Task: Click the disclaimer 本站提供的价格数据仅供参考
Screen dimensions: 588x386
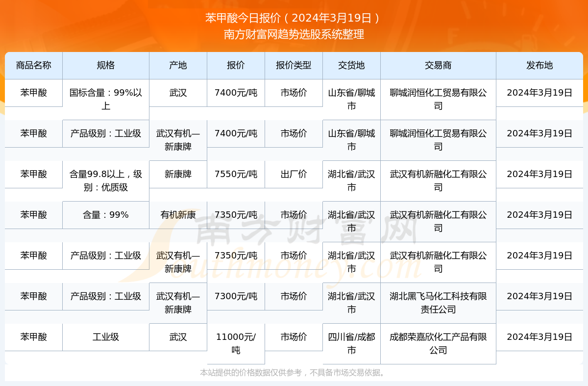Action: coord(294,373)
